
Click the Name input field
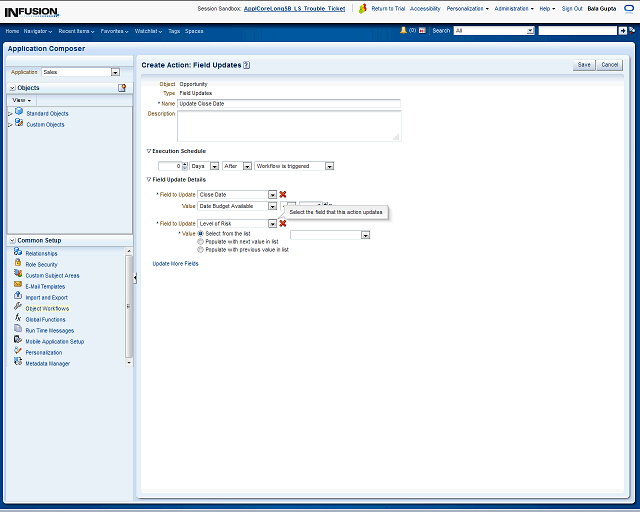click(288, 103)
